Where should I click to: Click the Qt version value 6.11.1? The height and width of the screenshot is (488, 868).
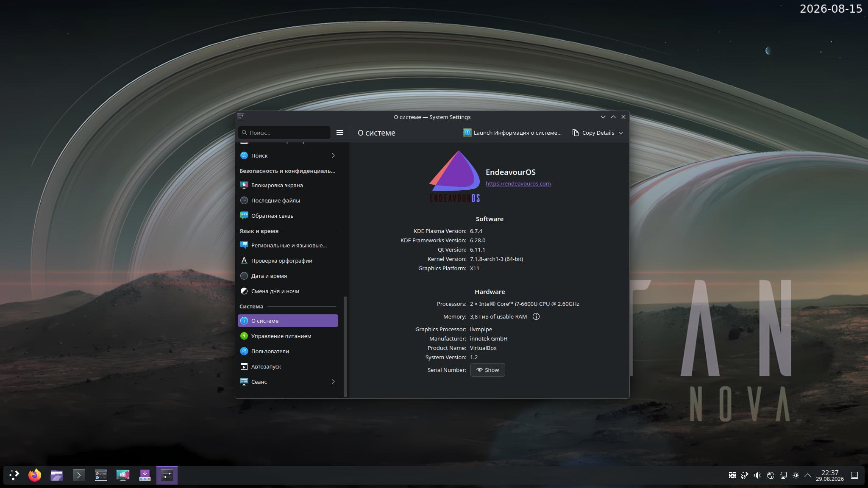coord(478,250)
